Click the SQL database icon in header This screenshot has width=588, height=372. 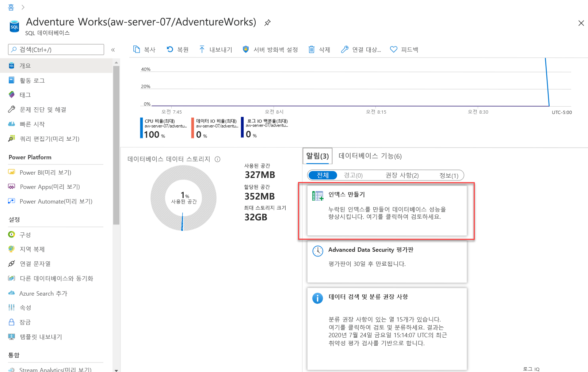point(14,26)
